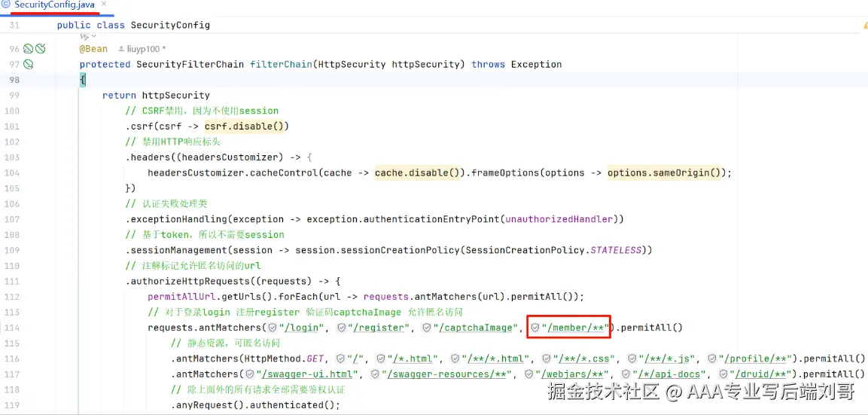Click the shield icon before the "/" string

[x=340, y=359]
